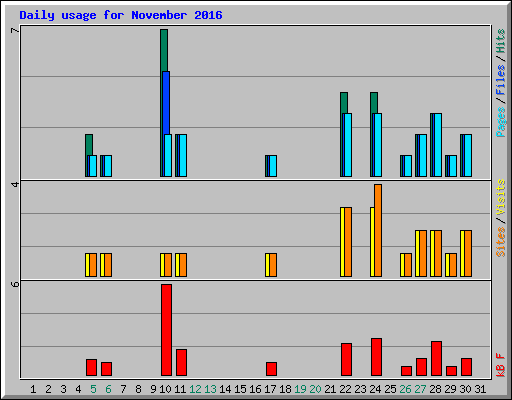Click the 'Daily usage for November 2016' title
Viewport: 512px width, 400px height.
pyautogui.click(x=121, y=15)
